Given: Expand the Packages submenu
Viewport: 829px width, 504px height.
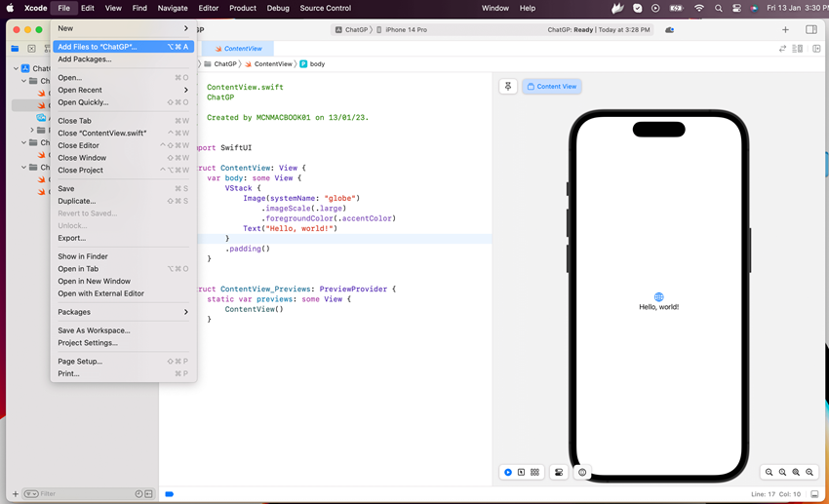Looking at the screenshot, I should click(123, 312).
